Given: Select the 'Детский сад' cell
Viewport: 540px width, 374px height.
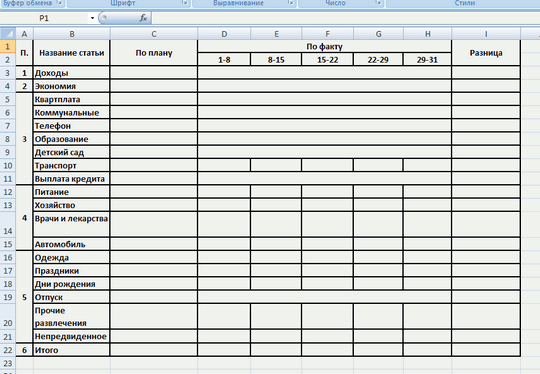Looking at the screenshot, I should coord(72,152).
